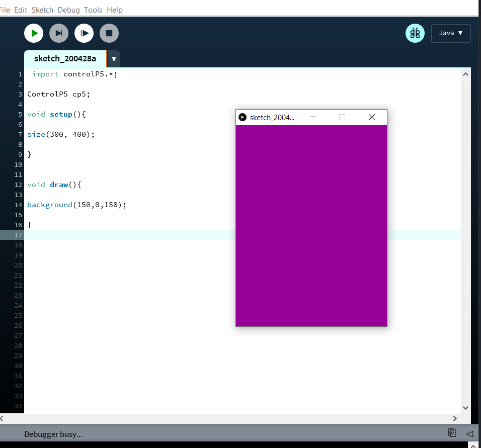Open the Edit menu

click(21, 10)
